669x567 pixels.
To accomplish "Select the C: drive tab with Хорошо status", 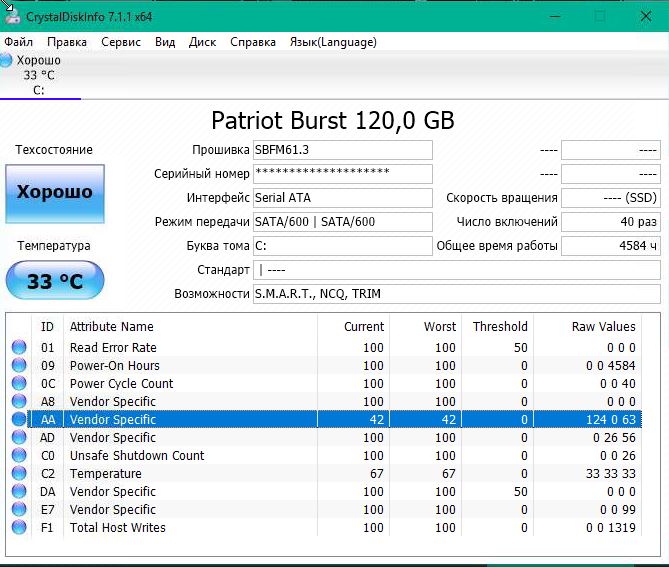I will [40, 75].
